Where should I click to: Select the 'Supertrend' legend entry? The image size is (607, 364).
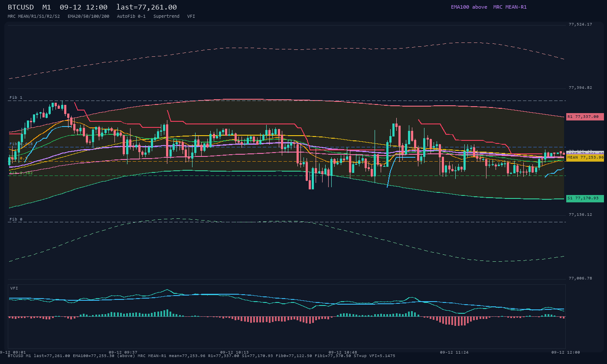166,16
